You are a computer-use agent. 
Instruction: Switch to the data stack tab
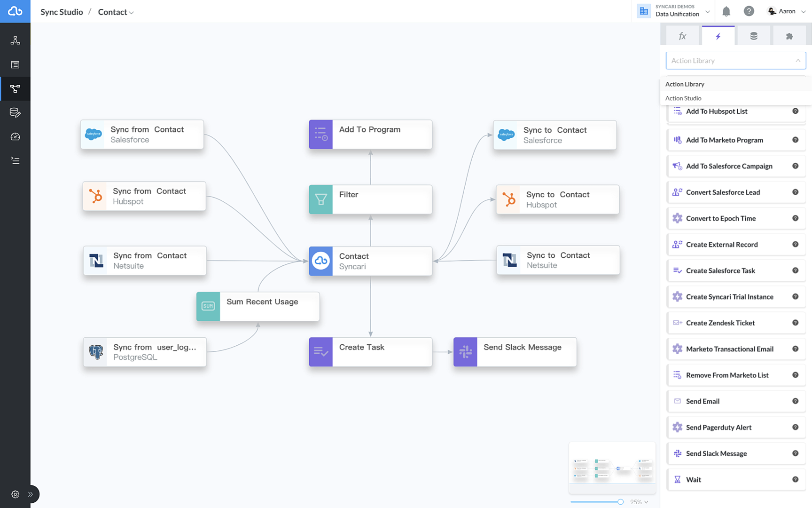point(754,36)
